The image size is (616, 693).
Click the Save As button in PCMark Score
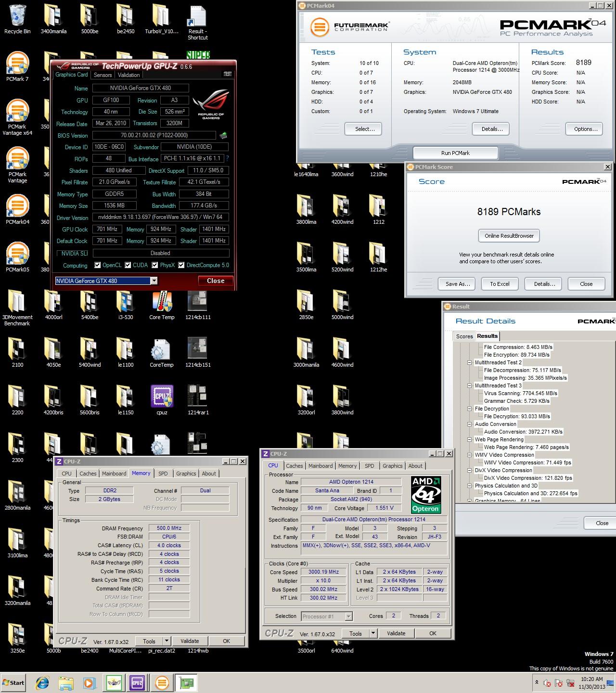pos(457,284)
